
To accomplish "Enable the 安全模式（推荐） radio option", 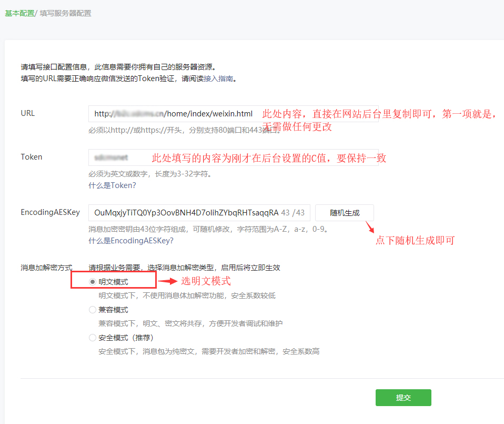I will 93,338.
